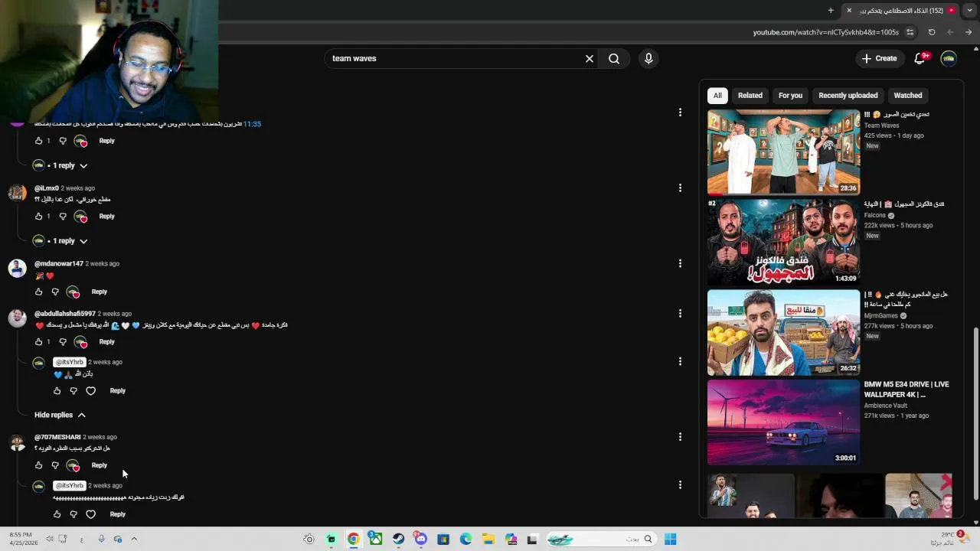Remove creator heart on @mdanowar147 comment
The image size is (980, 551).
tap(73, 292)
